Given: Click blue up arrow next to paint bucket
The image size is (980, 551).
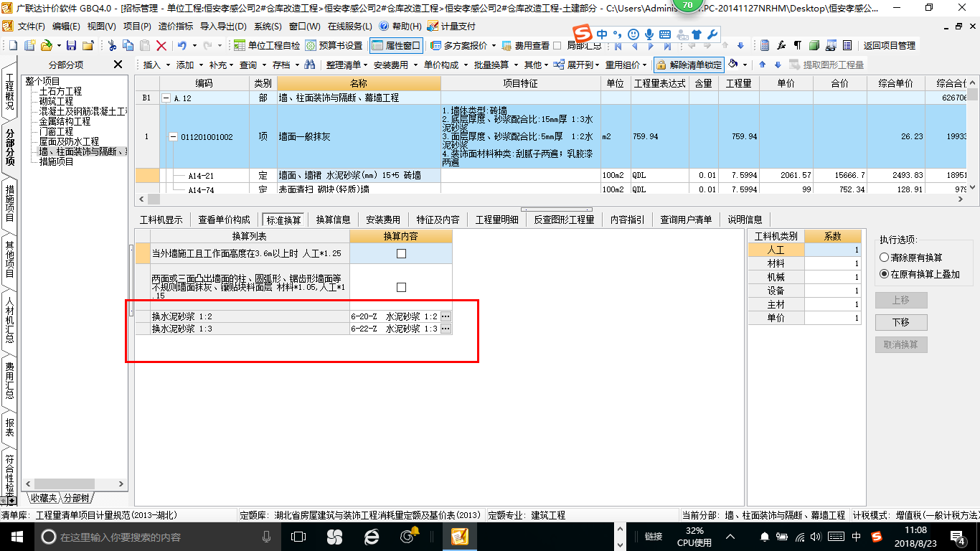Looking at the screenshot, I should click(762, 65).
